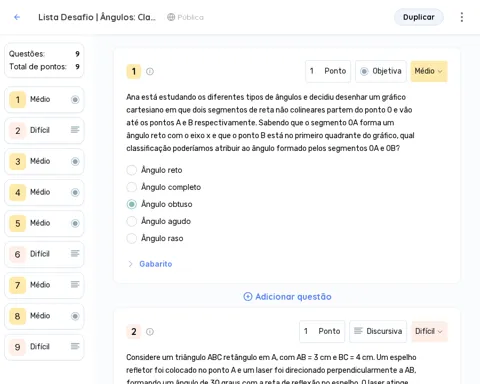This screenshot has height=384, width=480.
Task: Jump to question 1 Médio in sidebar
Action: coord(44,100)
